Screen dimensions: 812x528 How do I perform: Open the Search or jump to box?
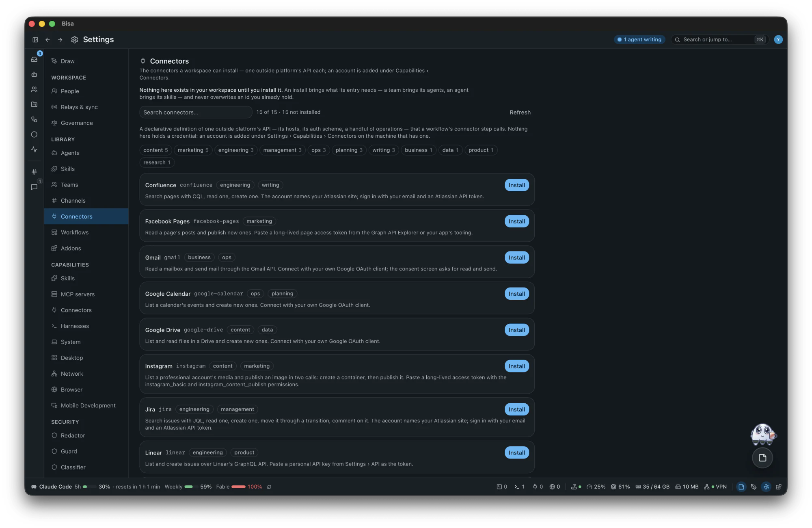719,39
